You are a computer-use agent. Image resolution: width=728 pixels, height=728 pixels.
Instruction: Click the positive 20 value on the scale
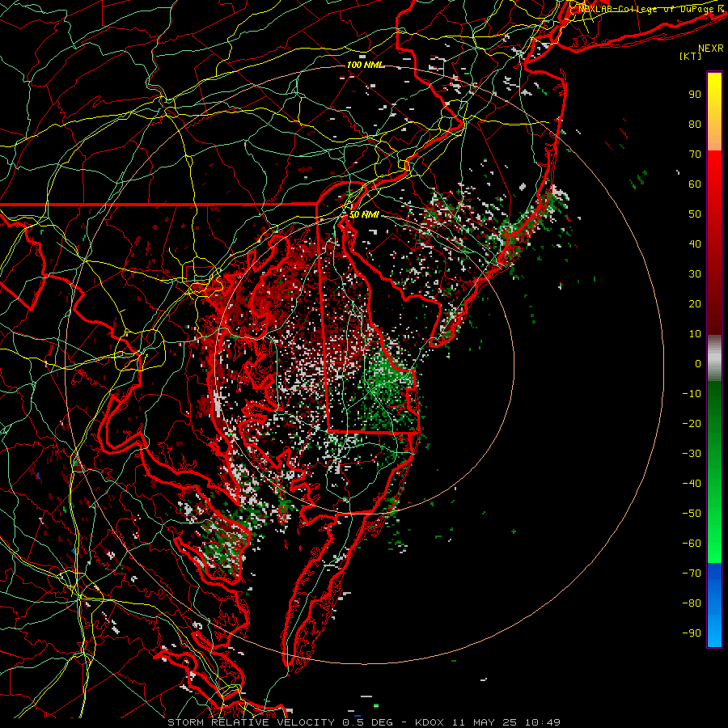[x=695, y=303]
